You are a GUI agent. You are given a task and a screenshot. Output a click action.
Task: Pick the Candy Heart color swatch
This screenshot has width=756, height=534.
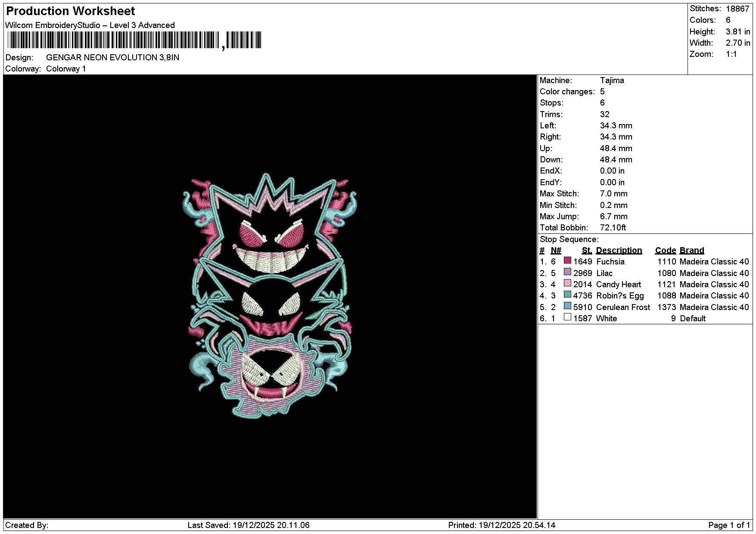567,283
